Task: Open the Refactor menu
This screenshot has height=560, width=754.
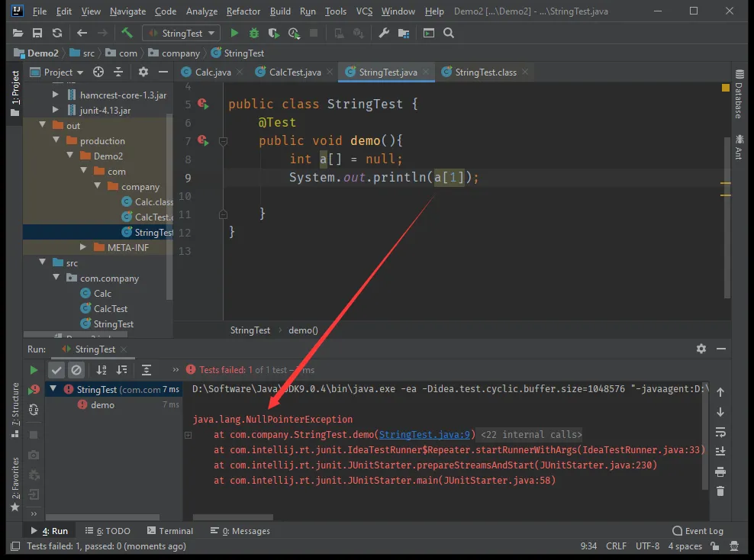Action: coord(243,11)
